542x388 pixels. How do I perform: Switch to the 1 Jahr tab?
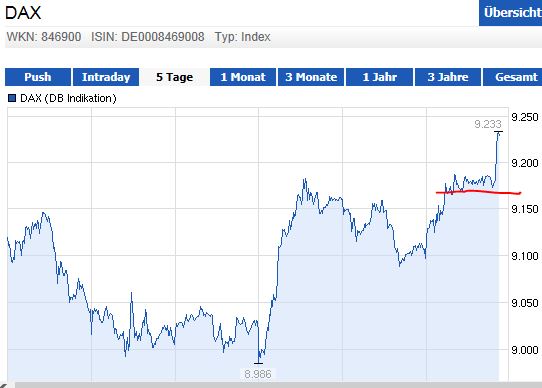379,77
